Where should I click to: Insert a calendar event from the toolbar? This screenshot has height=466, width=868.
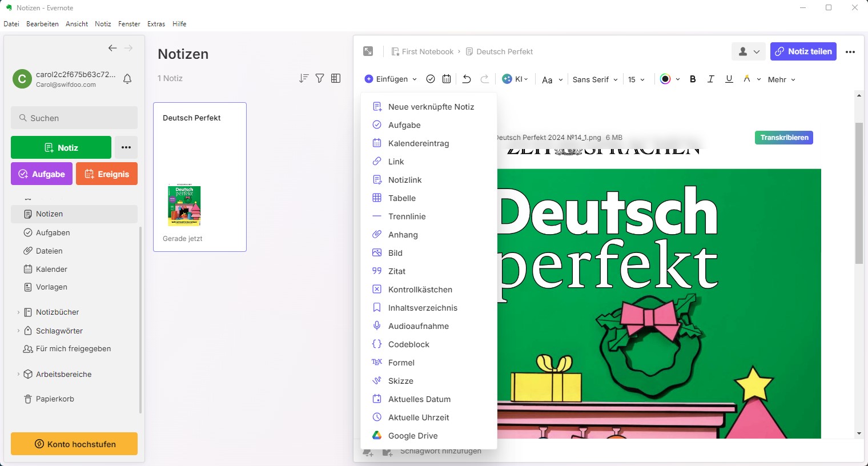tap(447, 79)
